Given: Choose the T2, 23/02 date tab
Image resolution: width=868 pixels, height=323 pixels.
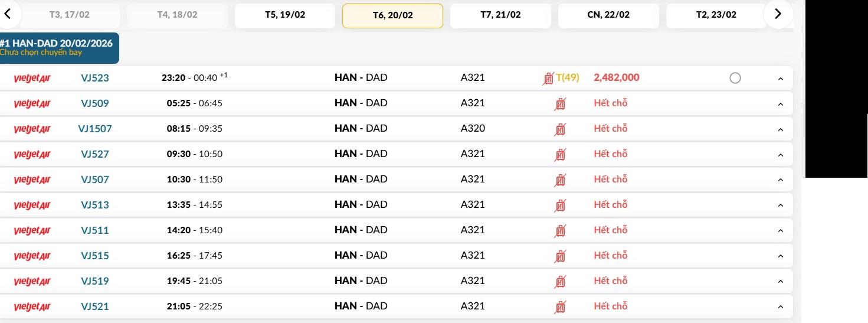Looking at the screenshot, I should [x=716, y=15].
